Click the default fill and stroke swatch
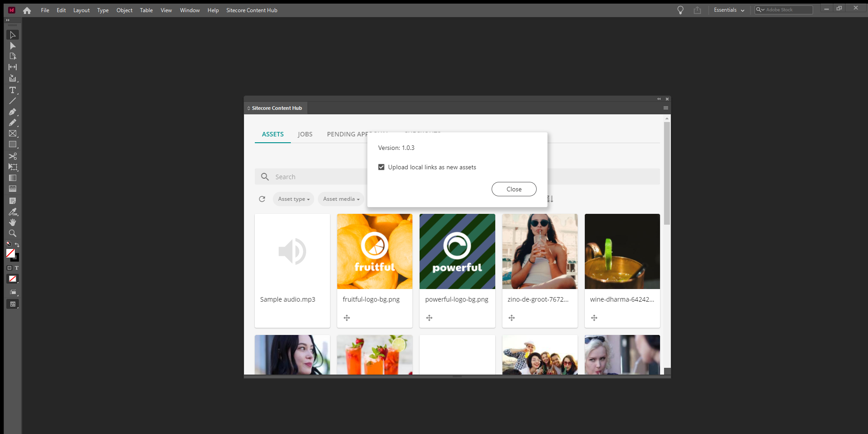 coord(8,244)
